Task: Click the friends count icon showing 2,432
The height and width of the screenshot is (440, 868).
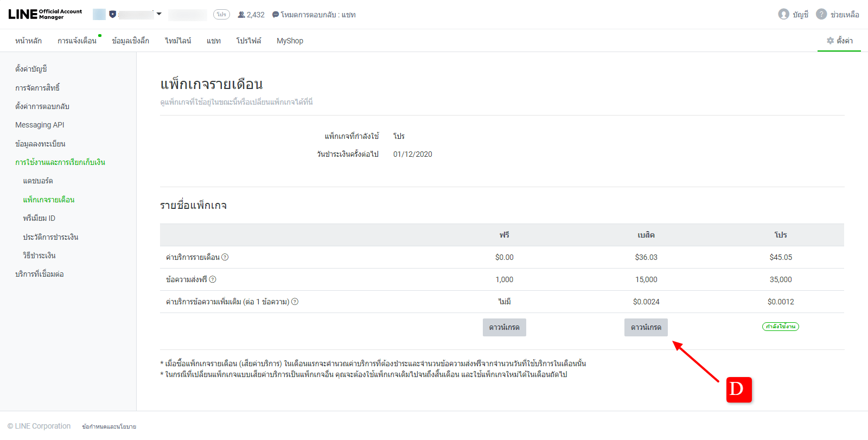Action: click(x=241, y=15)
